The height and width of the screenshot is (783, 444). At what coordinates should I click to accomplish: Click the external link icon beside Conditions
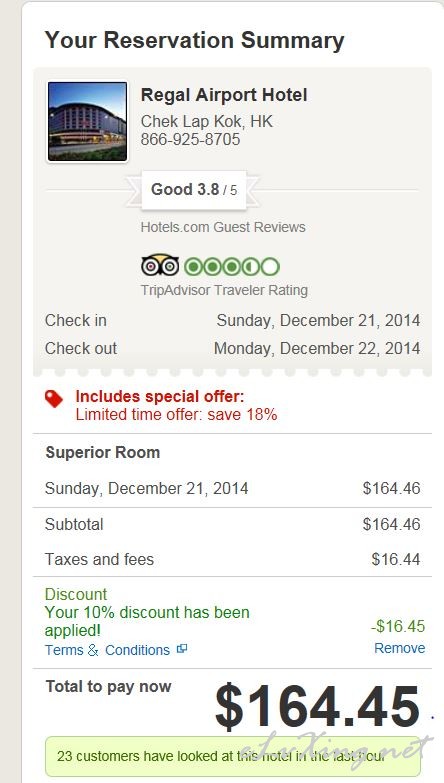[182, 649]
